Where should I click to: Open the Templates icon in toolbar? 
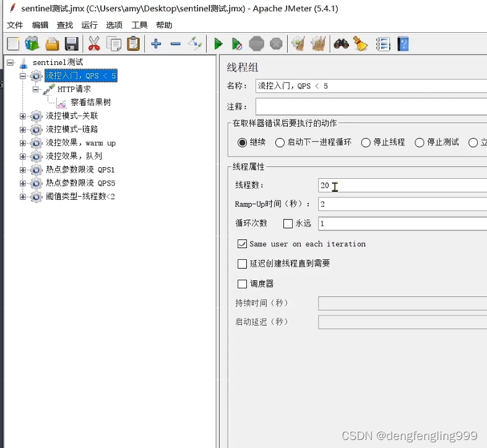(x=32, y=44)
